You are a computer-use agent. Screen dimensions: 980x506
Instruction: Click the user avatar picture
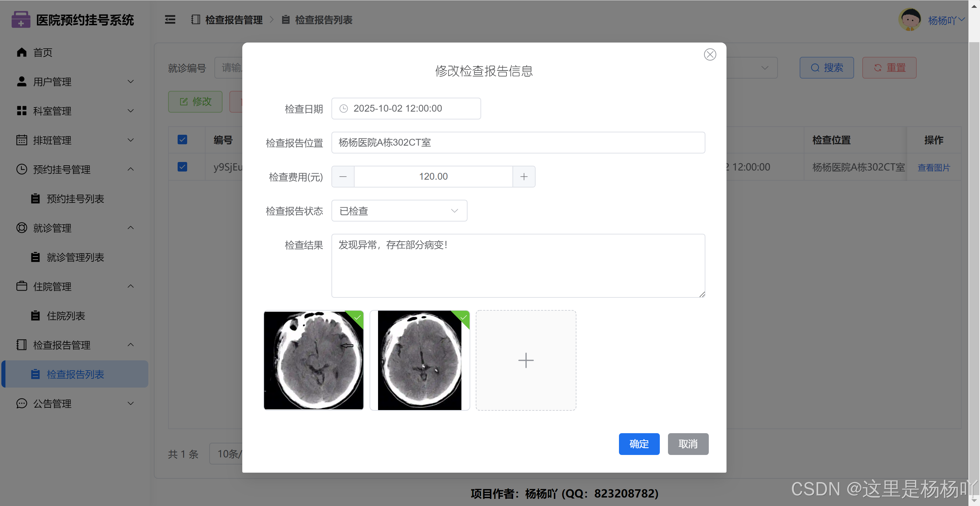tap(910, 20)
